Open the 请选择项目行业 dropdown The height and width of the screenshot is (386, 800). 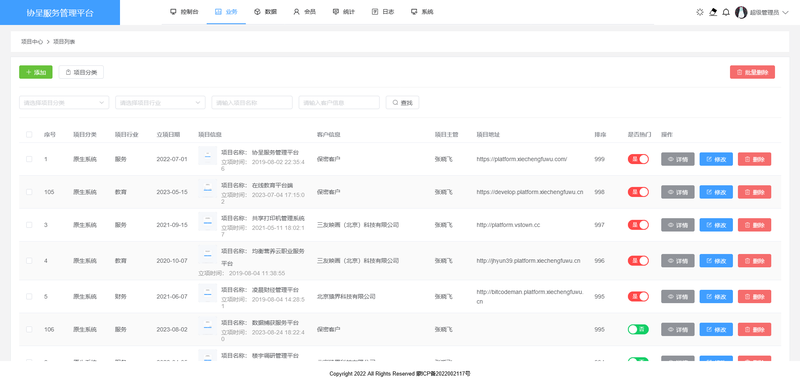click(160, 102)
